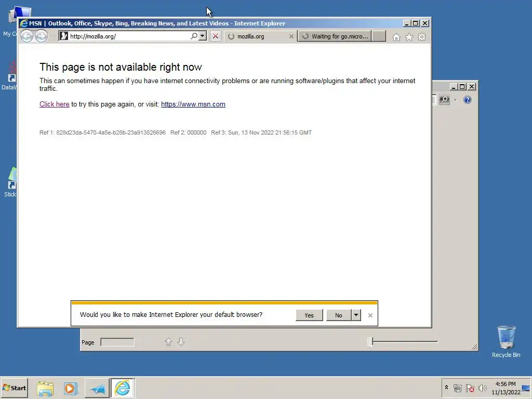Expand the small arrow beside background window search
The image size is (532, 399).
click(x=455, y=100)
